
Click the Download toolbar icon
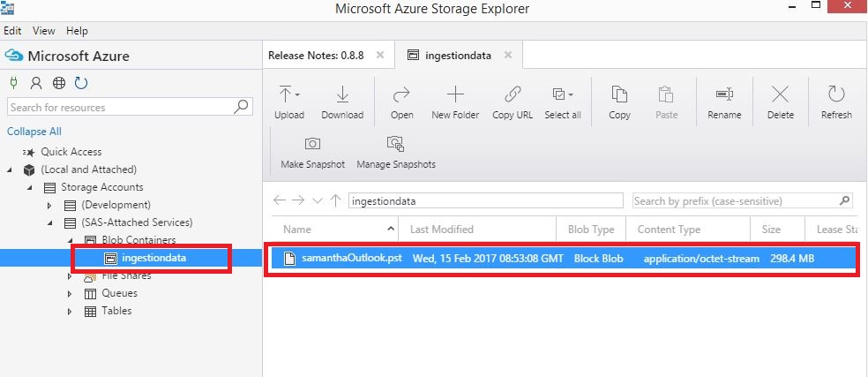[342, 94]
